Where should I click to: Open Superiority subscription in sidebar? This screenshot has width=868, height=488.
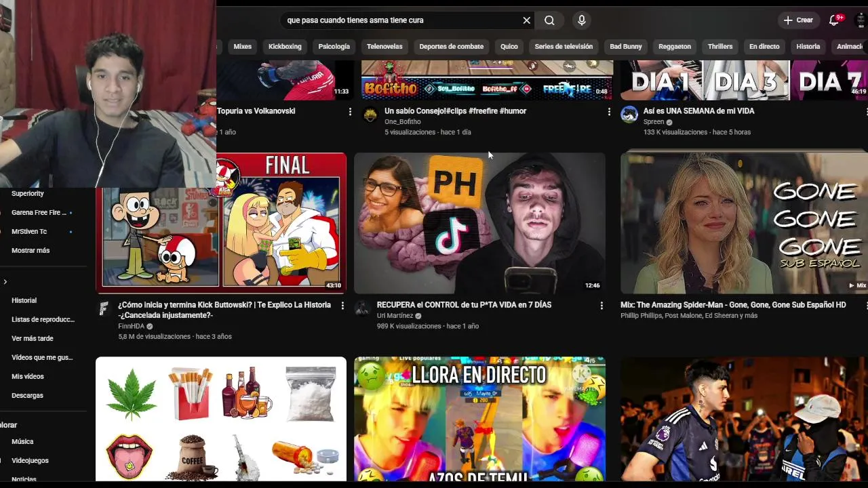coord(28,194)
